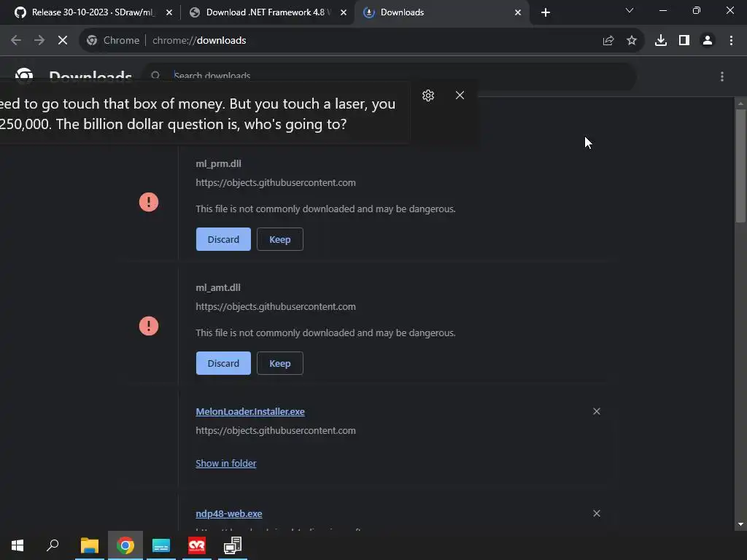The width and height of the screenshot is (747, 560).
Task: Click the warning icon next to ml_amt.dll
Action: pyautogui.click(x=149, y=326)
